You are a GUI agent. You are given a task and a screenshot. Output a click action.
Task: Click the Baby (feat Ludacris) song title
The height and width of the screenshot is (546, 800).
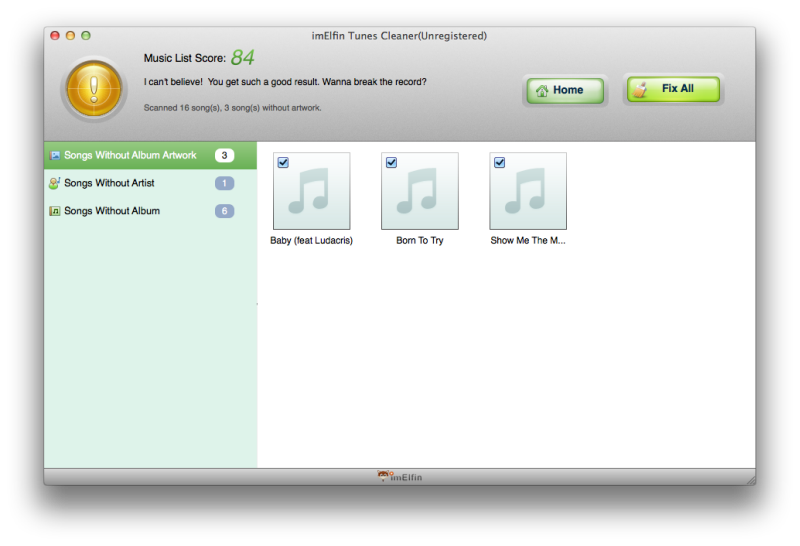(x=312, y=240)
